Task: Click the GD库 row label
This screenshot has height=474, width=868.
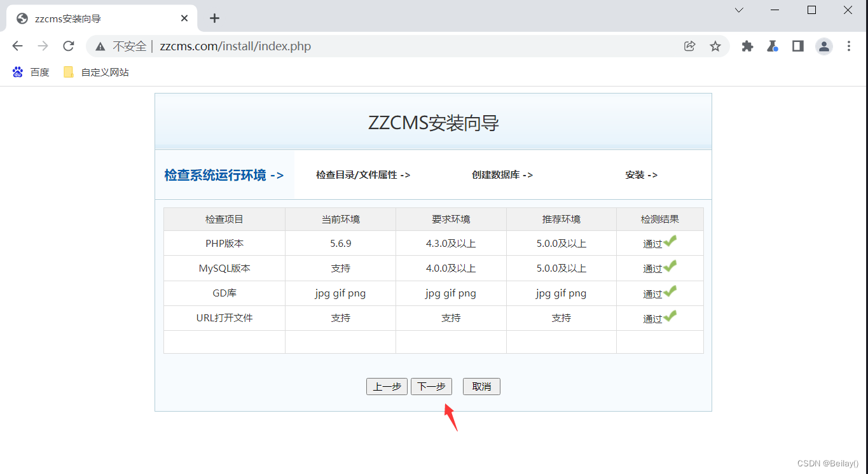Action: [x=224, y=293]
